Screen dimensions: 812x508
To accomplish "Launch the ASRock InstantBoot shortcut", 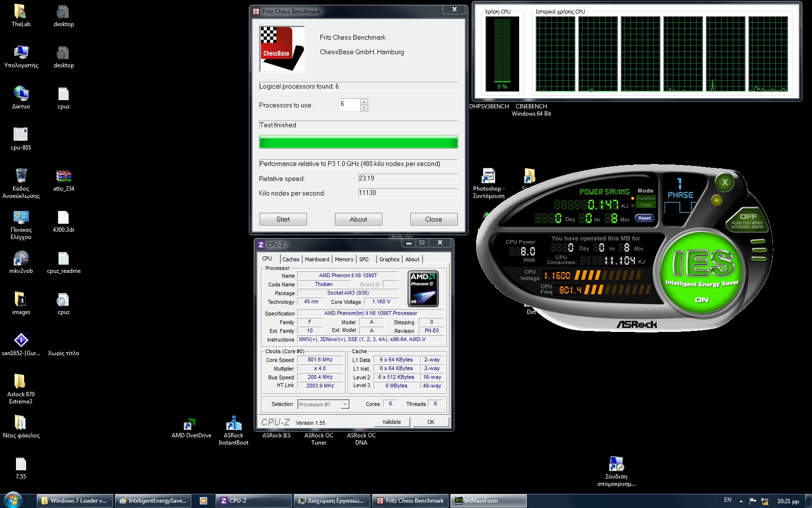I will 233,430.
